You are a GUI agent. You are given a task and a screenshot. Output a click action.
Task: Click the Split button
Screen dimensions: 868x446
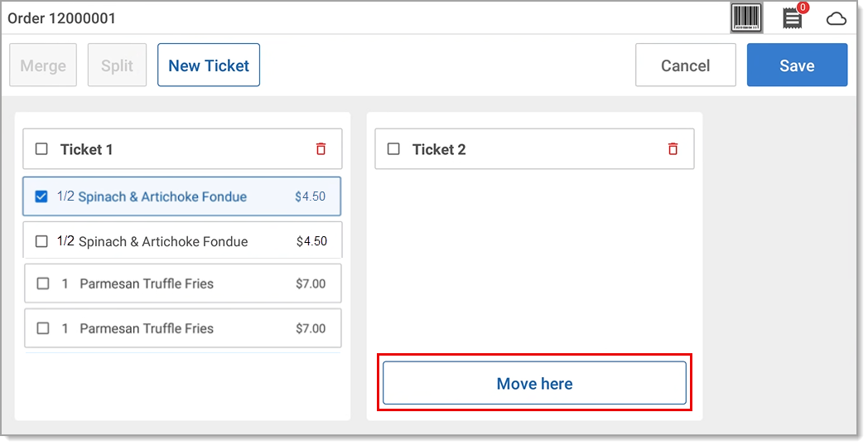coord(117,65)
